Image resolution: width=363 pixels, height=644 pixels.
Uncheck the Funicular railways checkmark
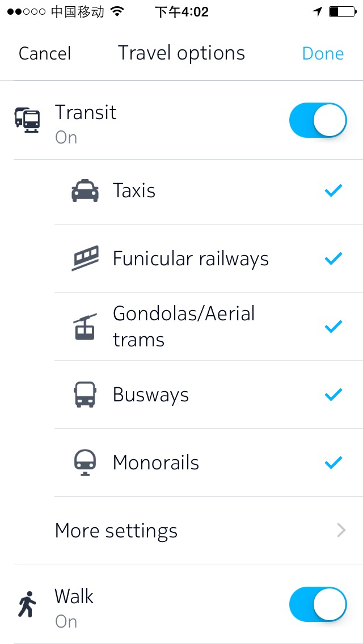coord(334,259)
